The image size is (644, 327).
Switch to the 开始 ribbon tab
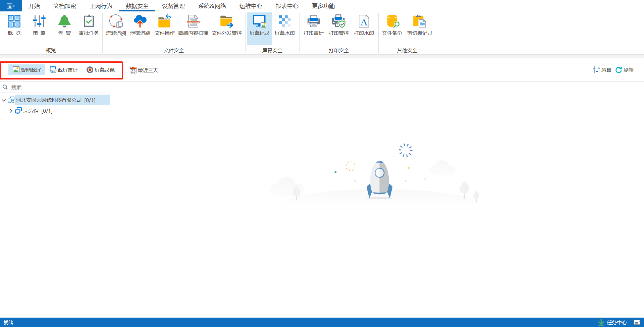point(34,6)
